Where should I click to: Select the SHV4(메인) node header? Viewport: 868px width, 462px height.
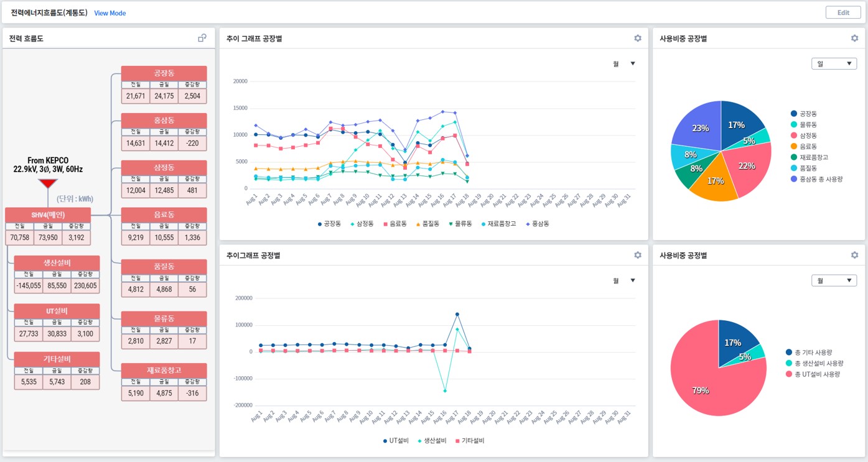[48, 215]
